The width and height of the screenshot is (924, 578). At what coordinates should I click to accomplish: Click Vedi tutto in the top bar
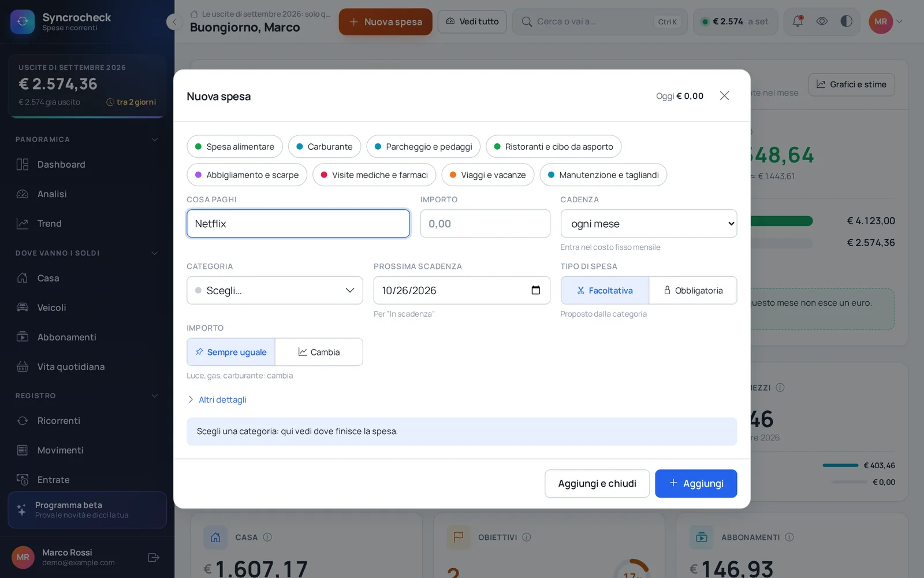[x=472, y=21]
